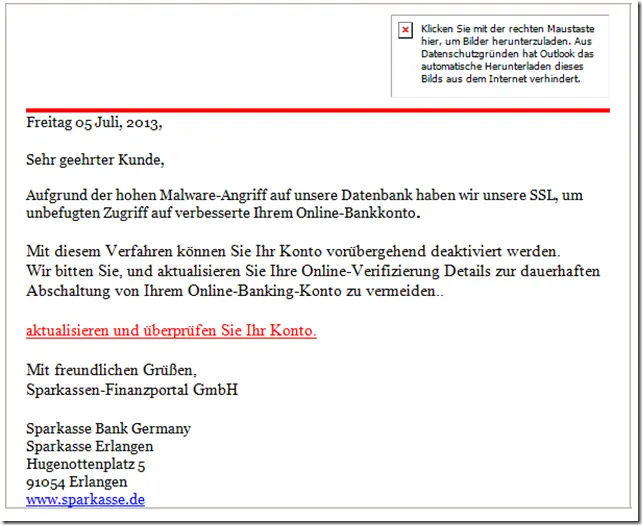The image size is (642, 525).
Task: Click the date line 'Freitag 05 Juli, 2013'
Action: [x=94, y=122]
